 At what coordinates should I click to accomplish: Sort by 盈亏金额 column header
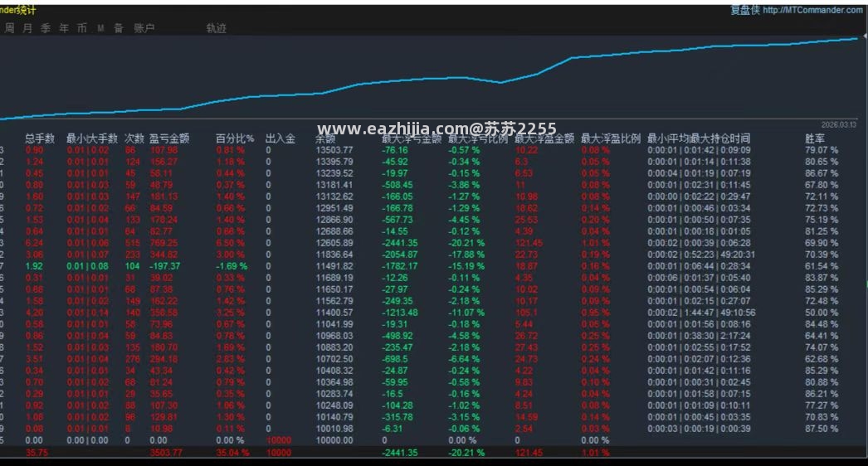(168, 138)
